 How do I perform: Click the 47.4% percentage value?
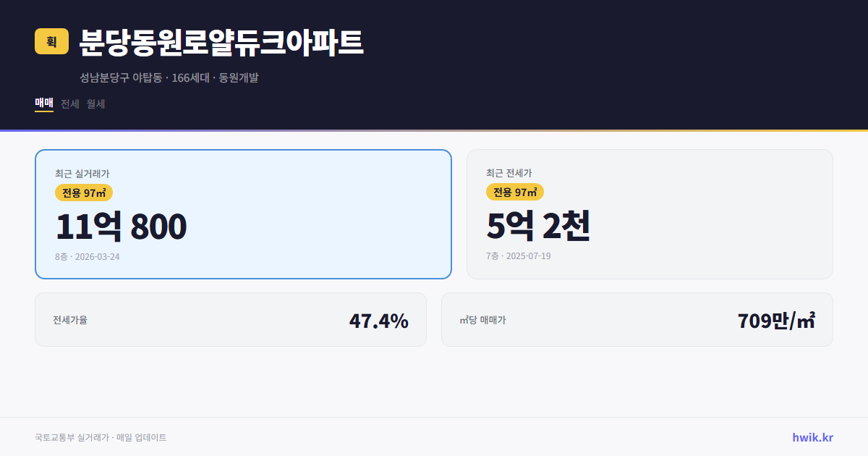point(379,319)
